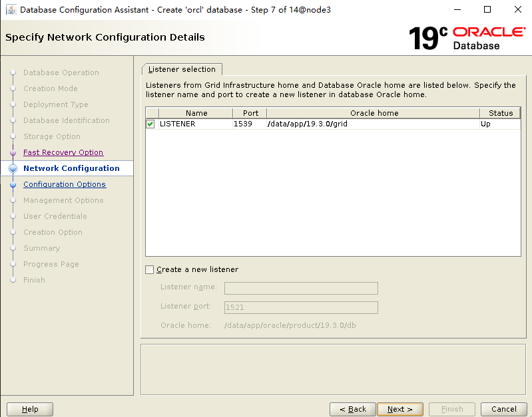Click Deployment Type step in sidebar

pyautogui.click(x=56, y=104)
